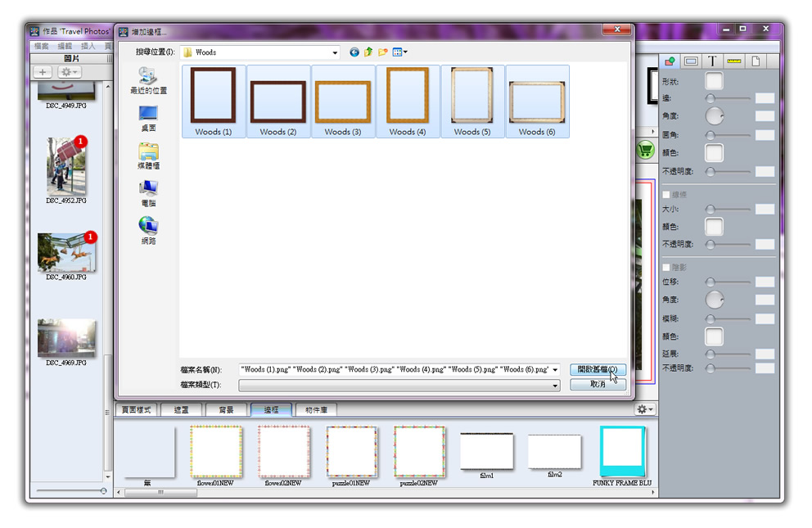Go to Desktop (桌面) in the places sidebar
The height and width of the screenshot is (528, 812).
click(x=148, y=119)
